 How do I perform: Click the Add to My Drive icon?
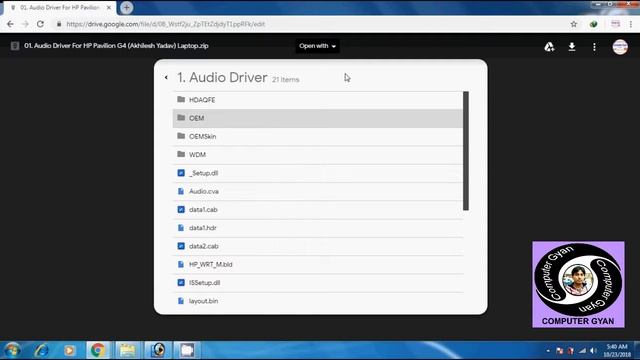click(x=549, y=47)
